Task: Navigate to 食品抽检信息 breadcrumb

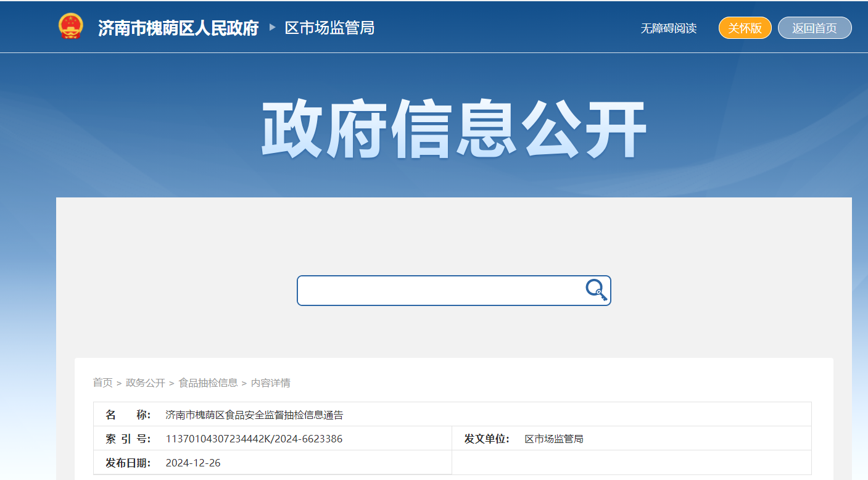Action: tap(208, 383)
